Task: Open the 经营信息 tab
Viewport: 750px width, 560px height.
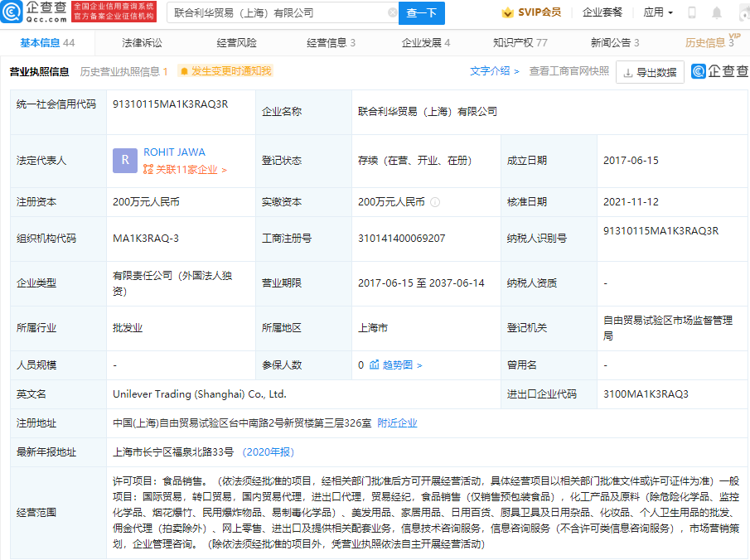Action: (331, 42)
